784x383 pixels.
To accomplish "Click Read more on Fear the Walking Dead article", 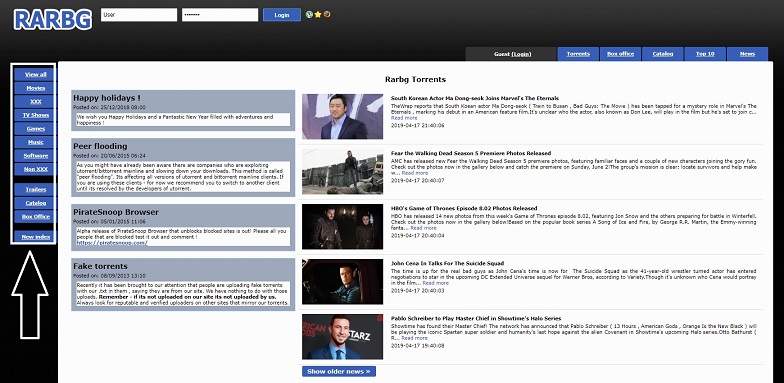I will pos(415,173).
